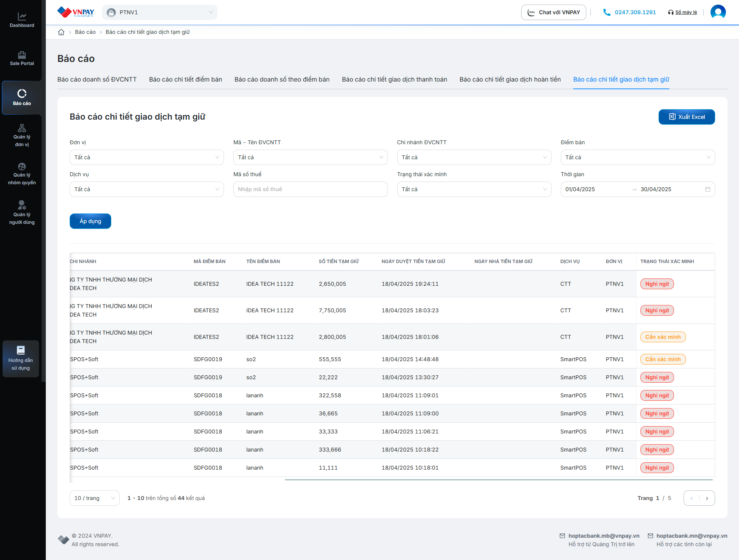Screen dimensions: 739x560
Task: Click Chat với VNPAY button
Action: 553,12
